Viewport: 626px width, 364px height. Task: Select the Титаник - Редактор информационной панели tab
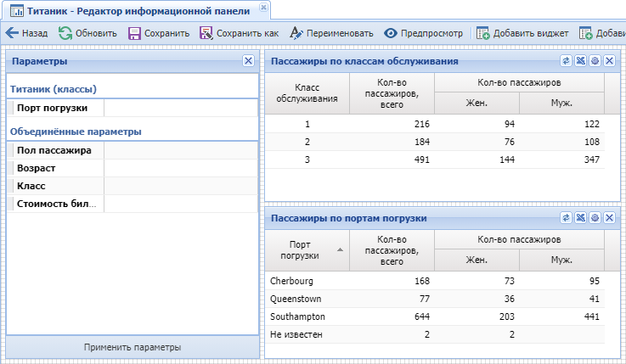pyautogui.click(x=137, y=11)
